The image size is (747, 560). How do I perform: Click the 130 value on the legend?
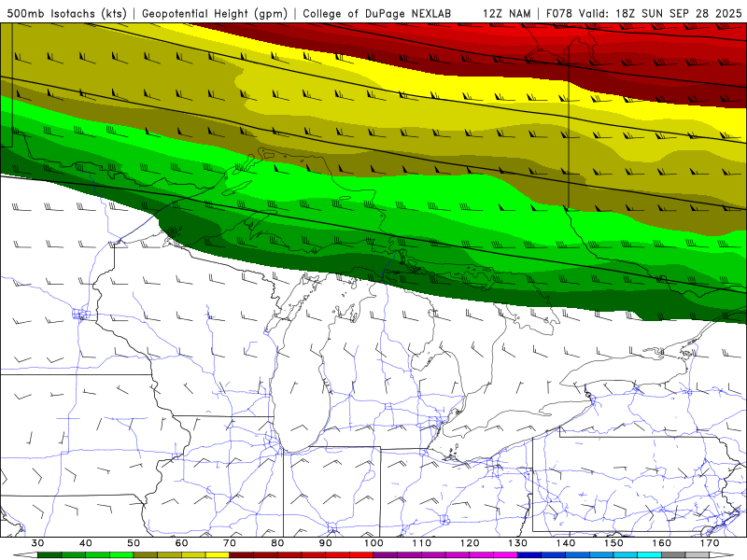coord(517,543)
